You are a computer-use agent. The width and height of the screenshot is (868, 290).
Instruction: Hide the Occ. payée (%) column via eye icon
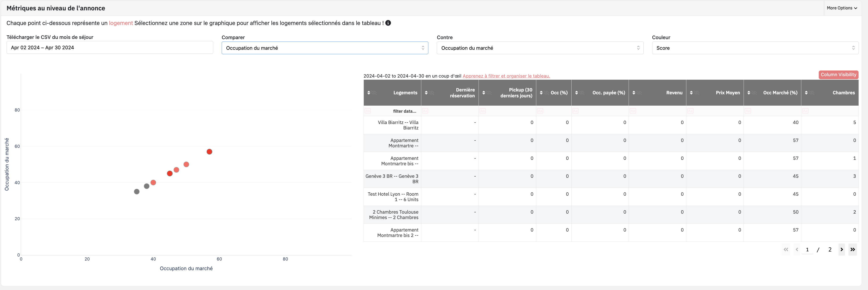582,93
